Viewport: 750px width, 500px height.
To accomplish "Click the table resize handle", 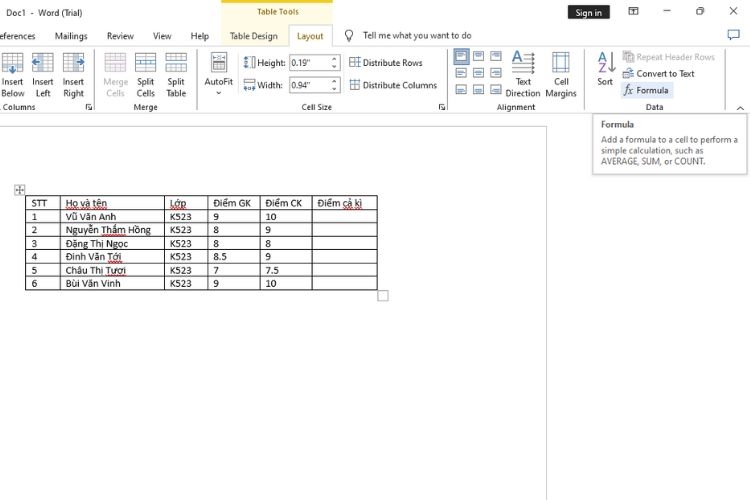I will click(383, 296).
